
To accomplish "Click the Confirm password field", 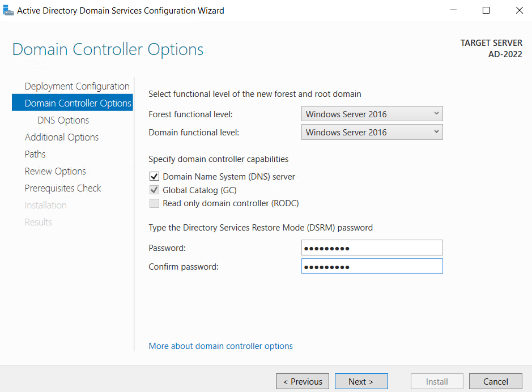I will point(372,266).
